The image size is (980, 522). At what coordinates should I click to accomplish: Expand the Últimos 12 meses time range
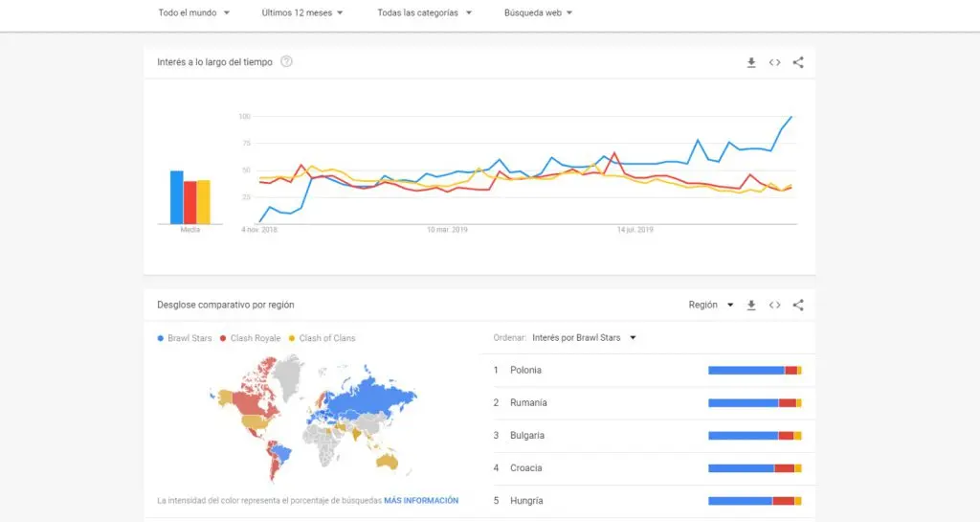302,13
